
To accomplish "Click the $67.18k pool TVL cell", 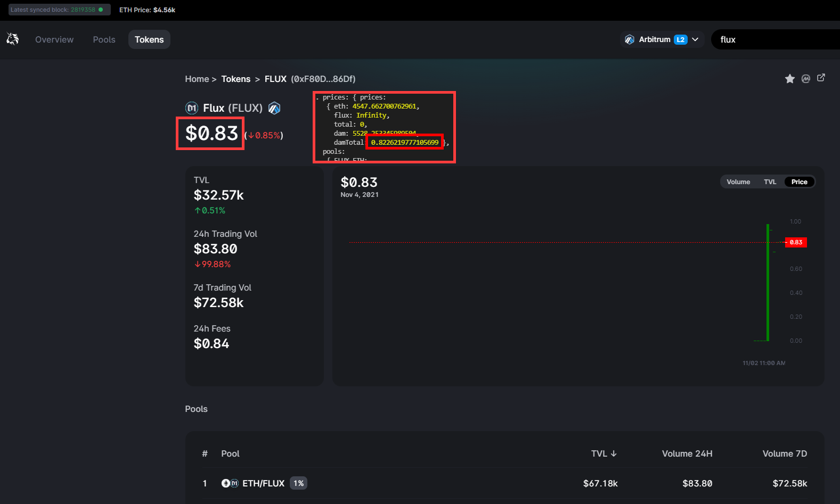I will 600,483.
